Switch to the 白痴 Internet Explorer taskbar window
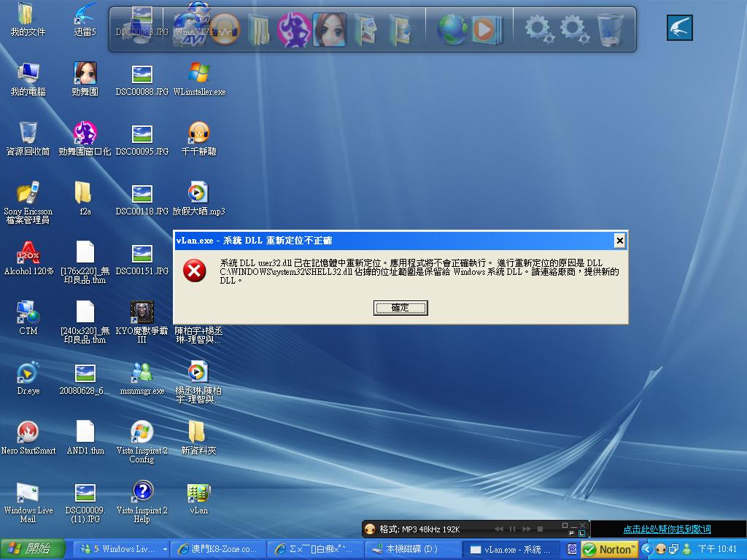747x560 pixels. [315, 549]
